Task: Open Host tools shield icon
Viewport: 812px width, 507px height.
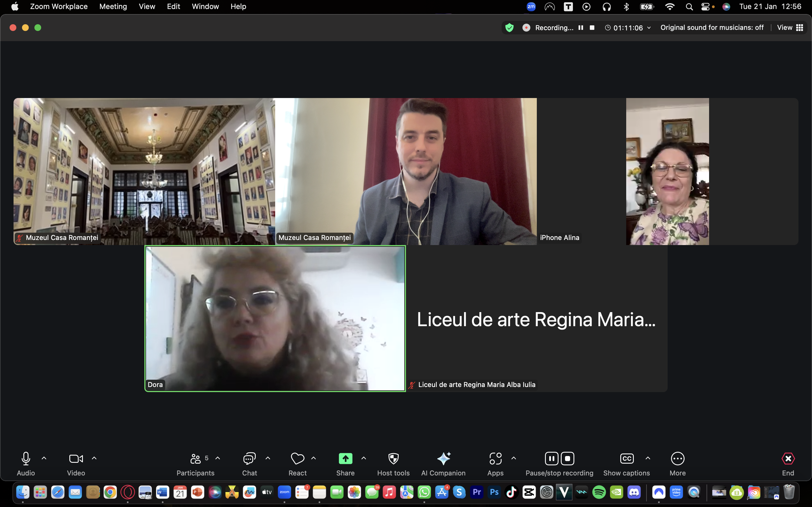Action: click(x=393, y=459)
